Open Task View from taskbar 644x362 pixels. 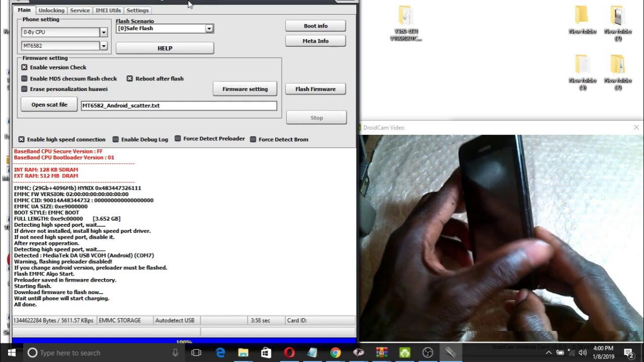point(196,353)
